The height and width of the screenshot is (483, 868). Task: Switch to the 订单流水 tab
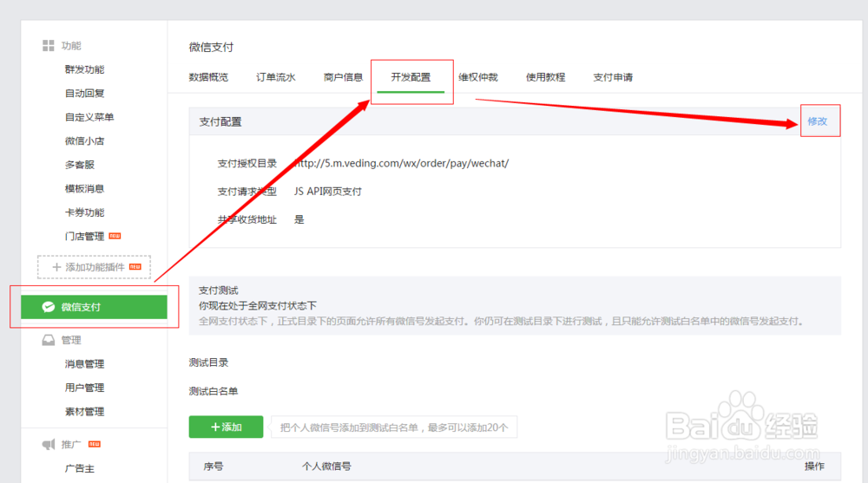[x=276, y=77]
